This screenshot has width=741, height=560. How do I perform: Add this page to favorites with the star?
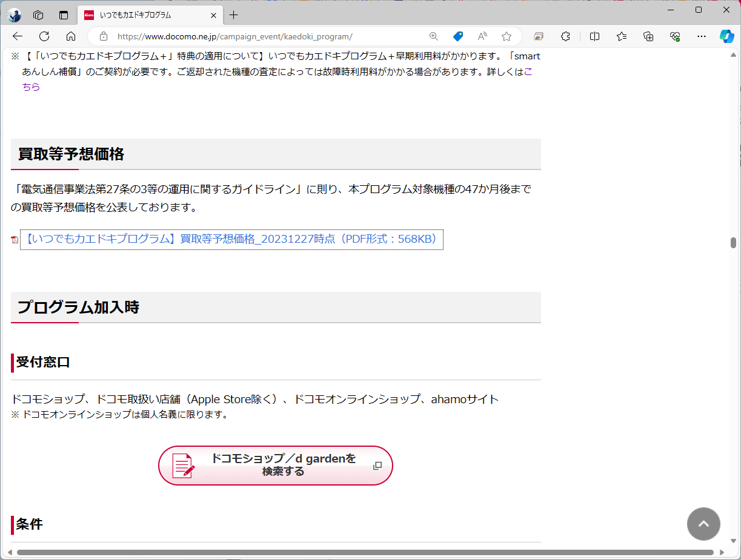(x=507, y=36)
